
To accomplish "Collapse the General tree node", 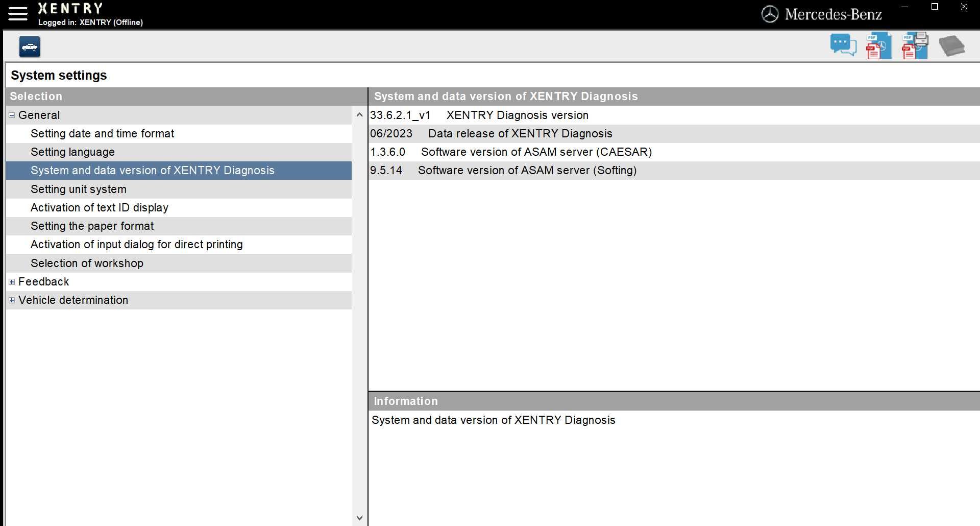I will click(x=12, y=115).
